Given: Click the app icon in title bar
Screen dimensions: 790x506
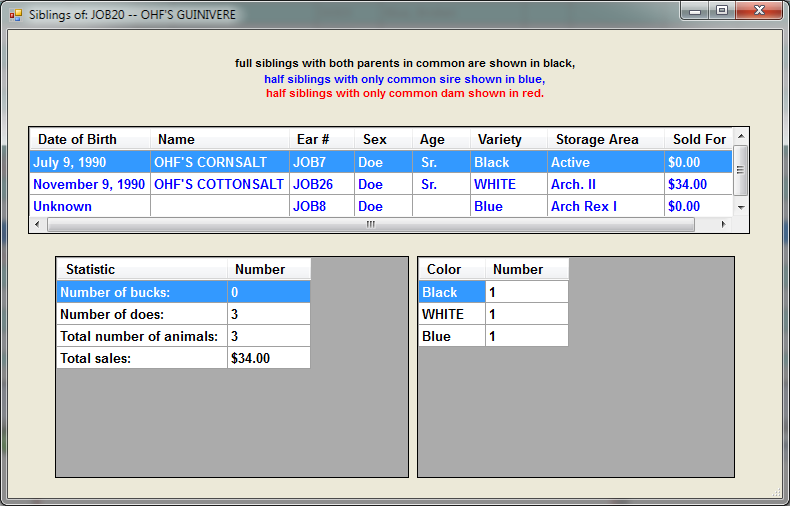Looking at the screenshot, I should (15, 15).
